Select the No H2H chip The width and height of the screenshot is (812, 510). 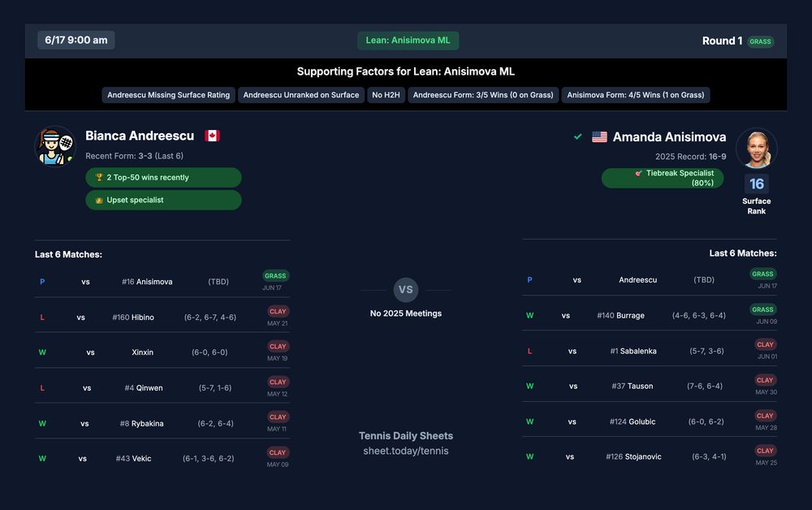coord(386,95)
